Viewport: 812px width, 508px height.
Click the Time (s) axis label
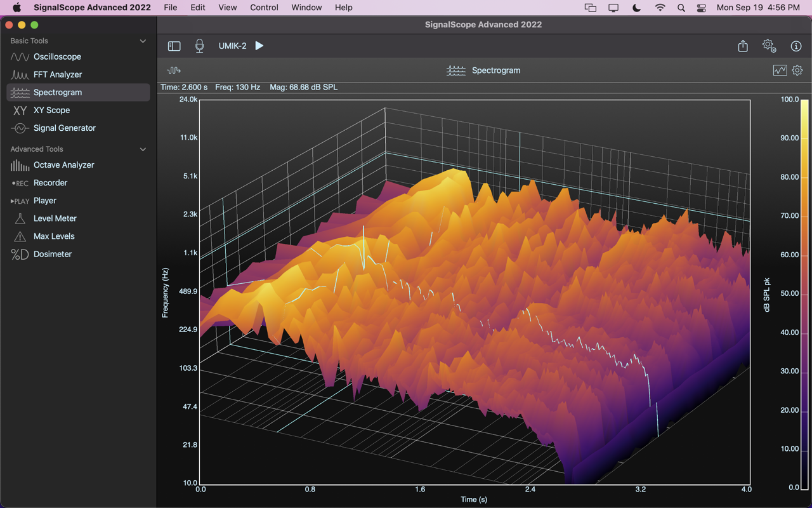[474, 499]
